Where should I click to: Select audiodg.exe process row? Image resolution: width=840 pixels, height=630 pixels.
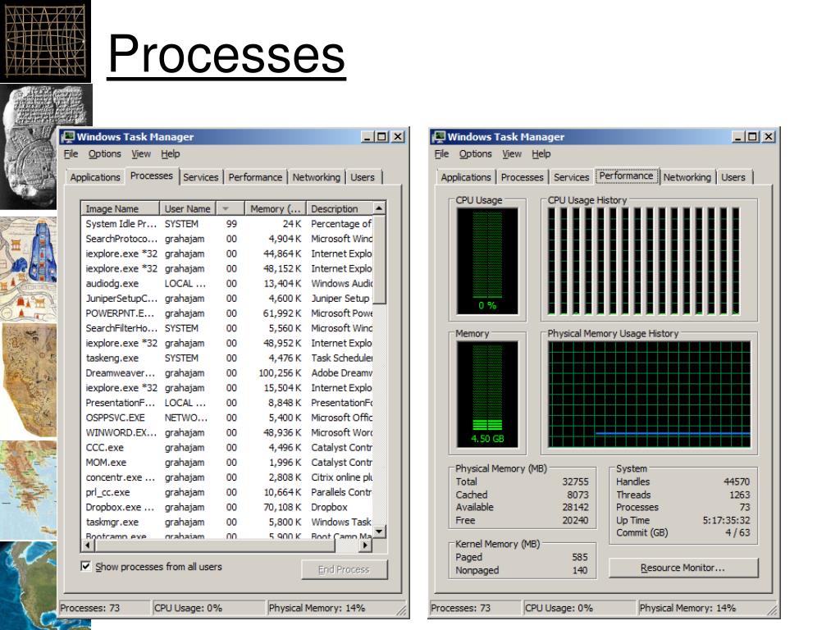pyautogui.click(x=227, y=283)
